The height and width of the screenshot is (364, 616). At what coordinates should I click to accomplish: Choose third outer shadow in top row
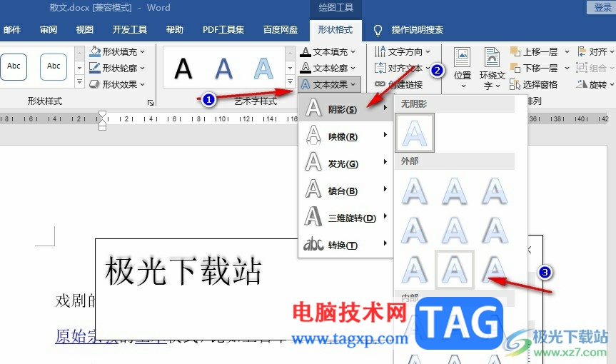point(495,191)
